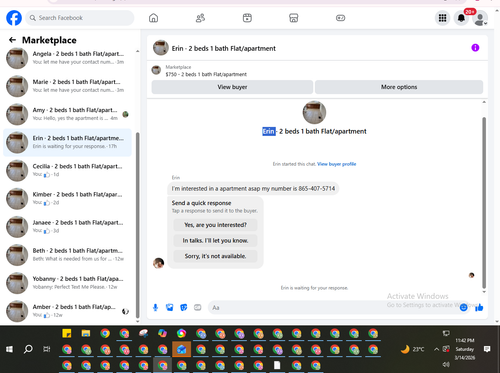This screenshot has height=373, width=500.
Task: Open Janaee's conversation in the list
Action: pos(67,227)
